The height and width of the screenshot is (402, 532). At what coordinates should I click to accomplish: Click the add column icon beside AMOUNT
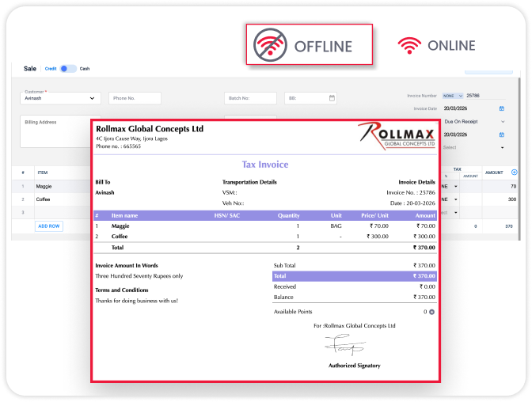(x=514, y=173)
